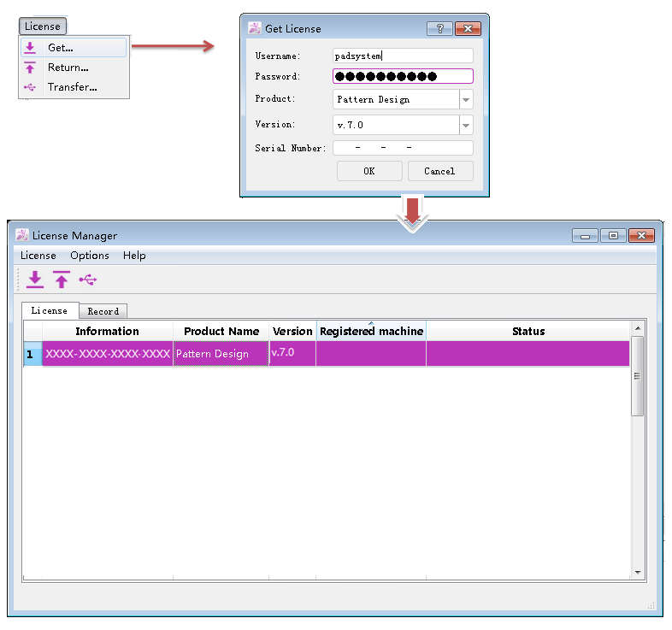Click the Get license download toolbar icon
Image resolution: width=672 pixels, height=630 pixels.
[x=35, y=280]
